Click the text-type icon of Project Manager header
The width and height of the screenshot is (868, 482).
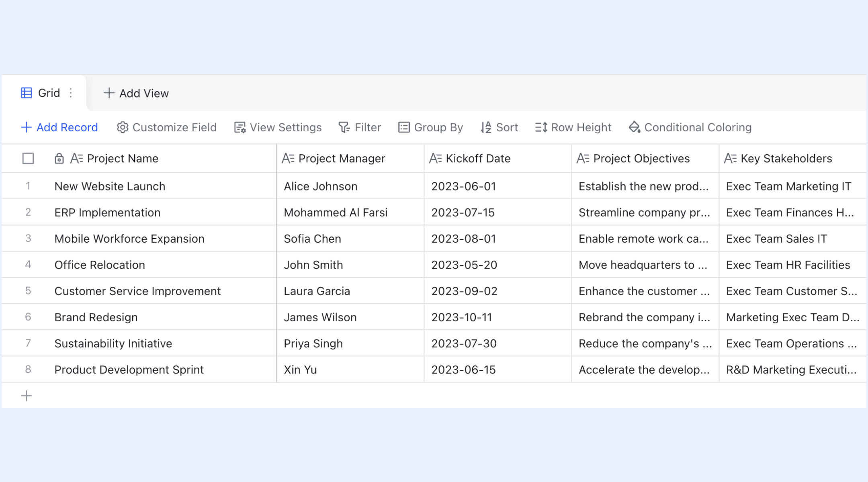coord(288,158)
